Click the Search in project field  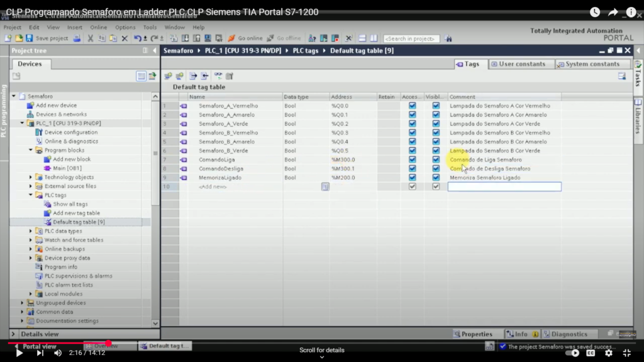[x=411, y=38]
